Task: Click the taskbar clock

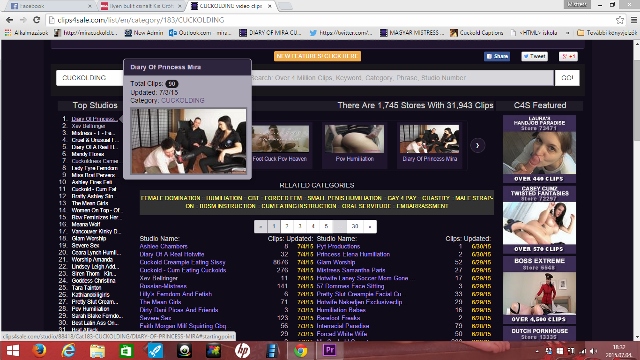Action: click(x=619, y=351)
